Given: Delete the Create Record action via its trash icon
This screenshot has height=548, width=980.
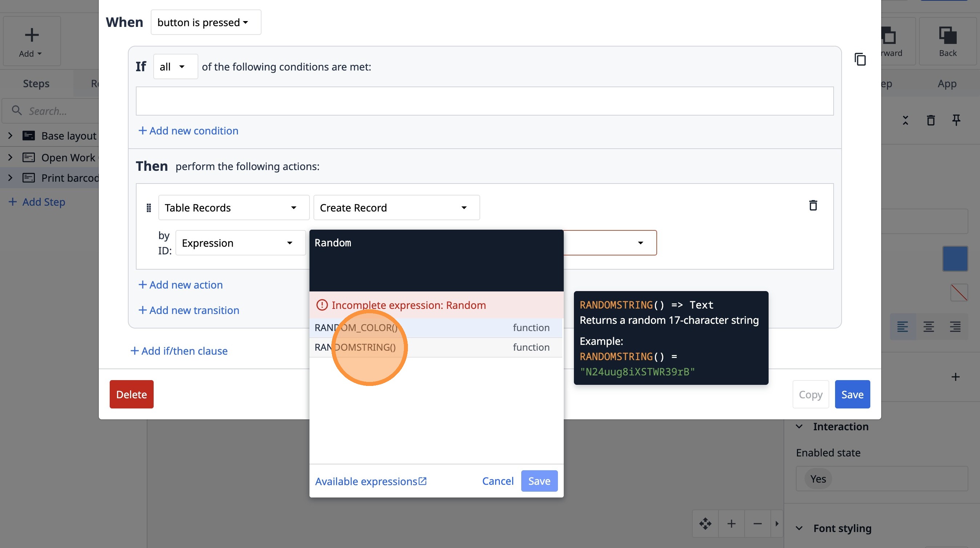Looking at the screenshot, I should [x=813, y=206].
